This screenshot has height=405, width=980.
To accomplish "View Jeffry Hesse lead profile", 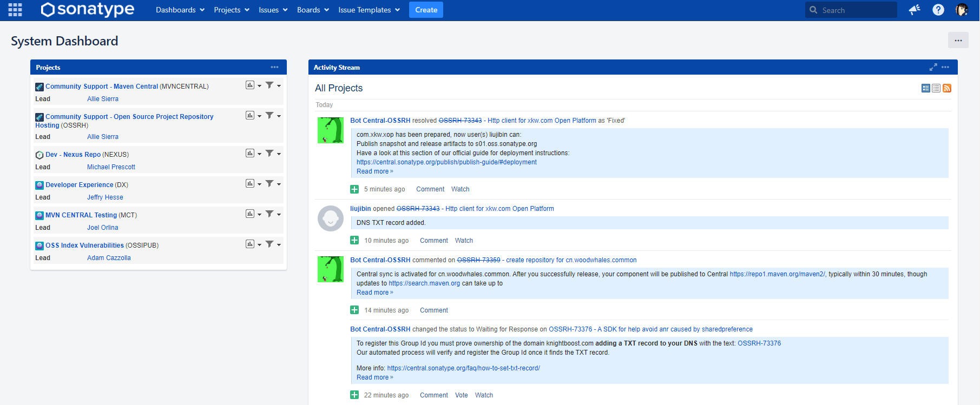I will [x=105, y=197].
